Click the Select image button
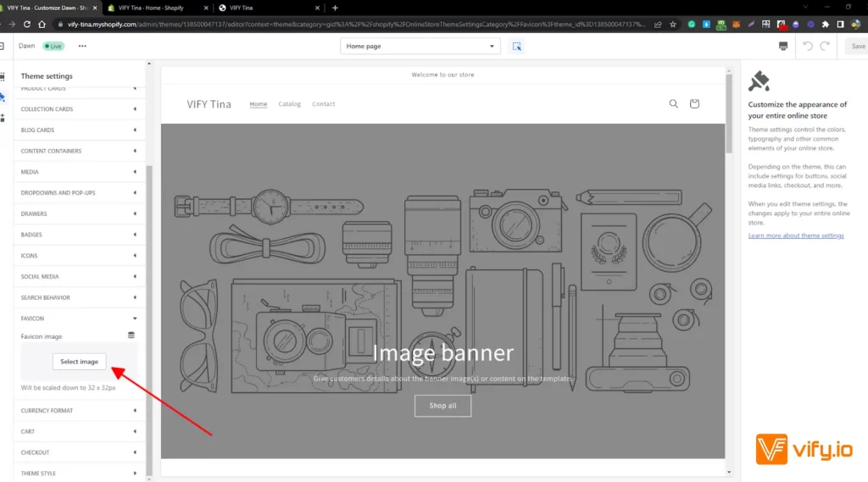 (79, 362)
